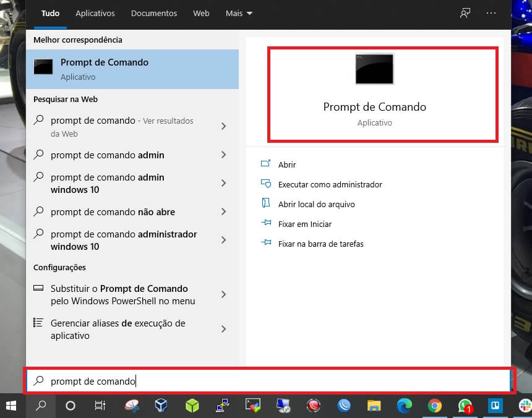Open the three-dot options menu in search header
The height and width of the screenshot is (418, 532).
click(x=491, y=13)
